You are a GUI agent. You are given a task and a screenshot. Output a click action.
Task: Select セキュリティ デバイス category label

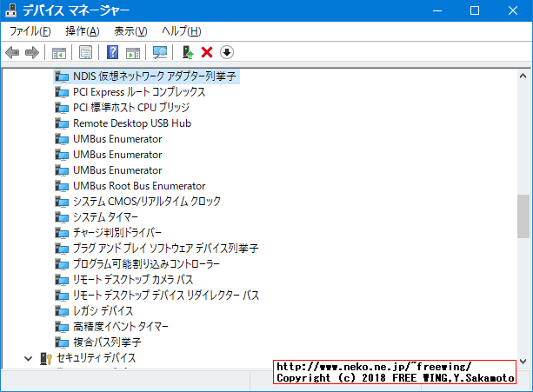pos(97,358)
